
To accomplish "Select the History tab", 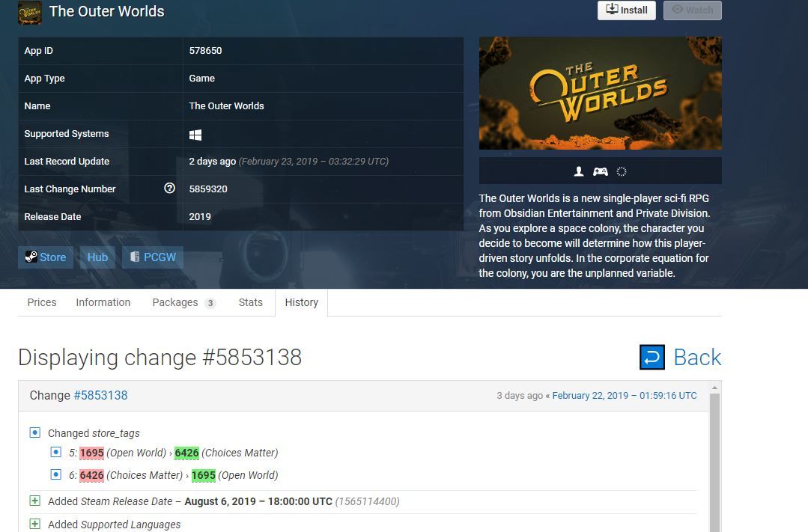I will pyautogui.click(x=302, y=302).
